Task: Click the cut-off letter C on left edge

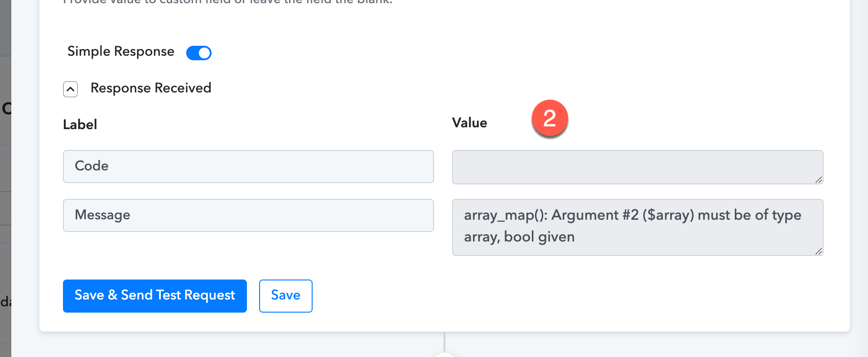Action: pyautogui.click(x=6, y=108)
